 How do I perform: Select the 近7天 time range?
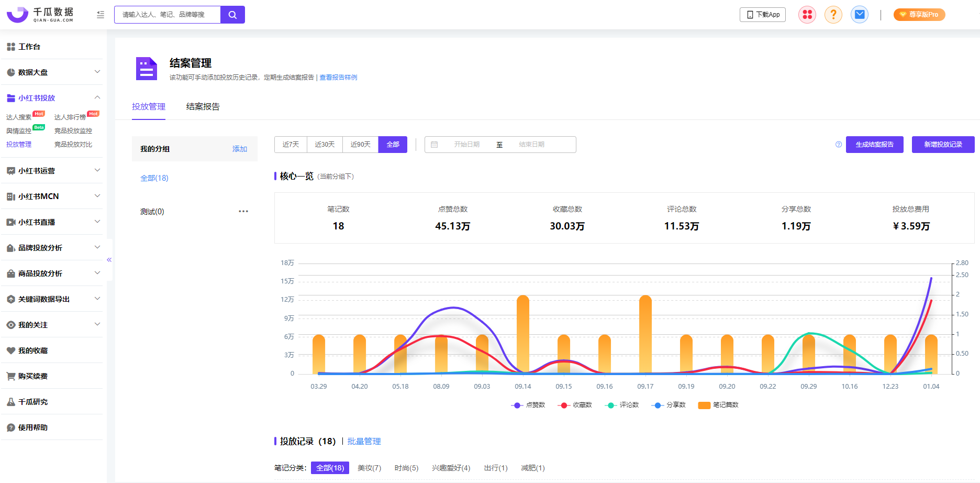point(291,145)
